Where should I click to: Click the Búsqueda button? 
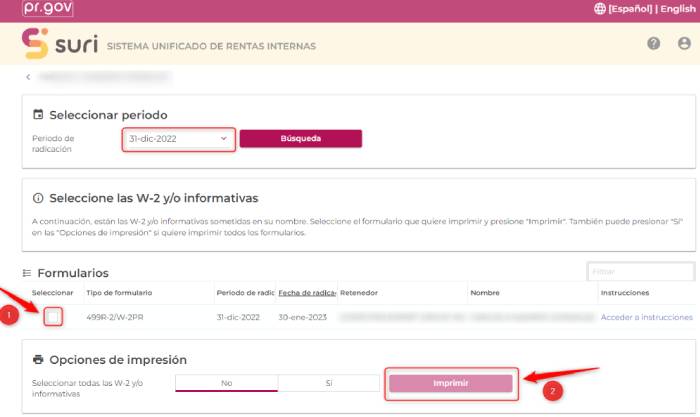[x=300, y=138]
